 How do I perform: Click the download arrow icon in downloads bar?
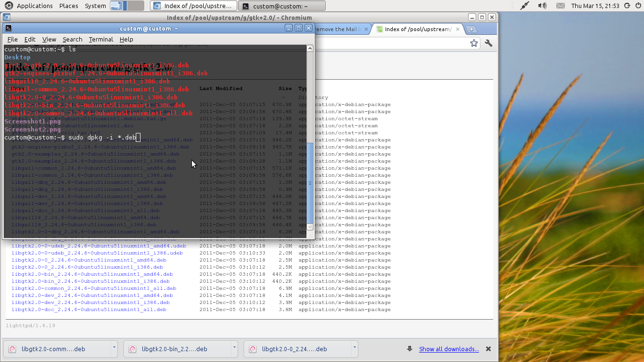[x=409, y=349]
